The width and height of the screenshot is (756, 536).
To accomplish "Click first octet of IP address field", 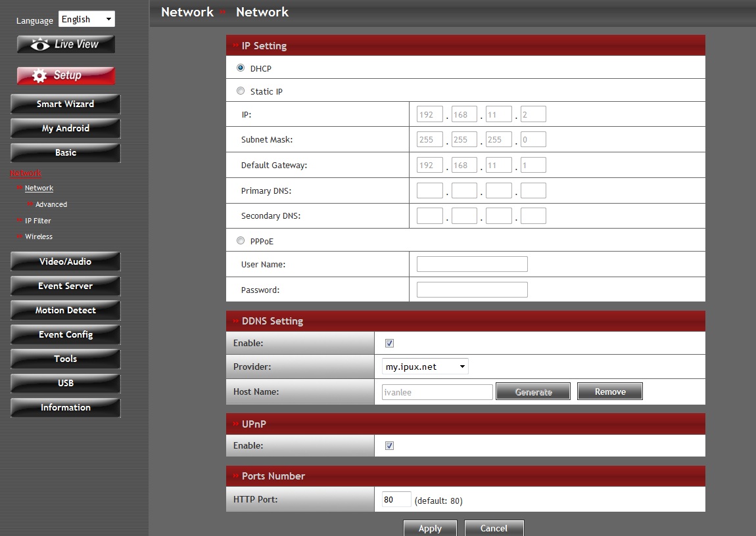I will tap(429, 114).
